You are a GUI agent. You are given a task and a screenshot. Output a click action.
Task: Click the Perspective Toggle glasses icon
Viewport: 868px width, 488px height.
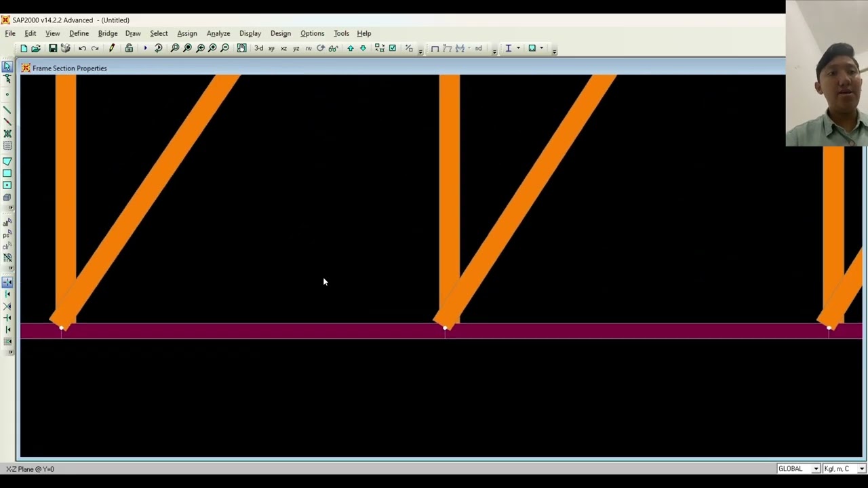click(x=333, y=48)
